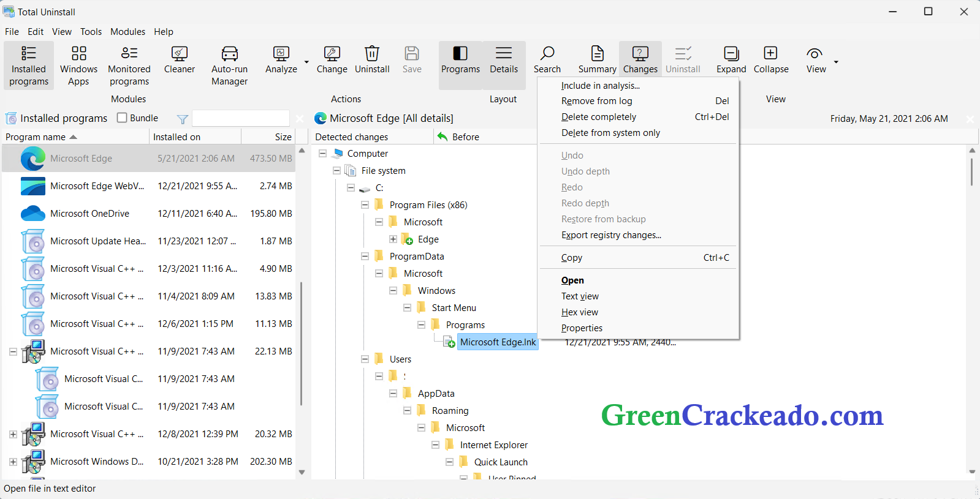Open Installed programs module
This screenshot has height=499, width=980.
pos(29,66)
